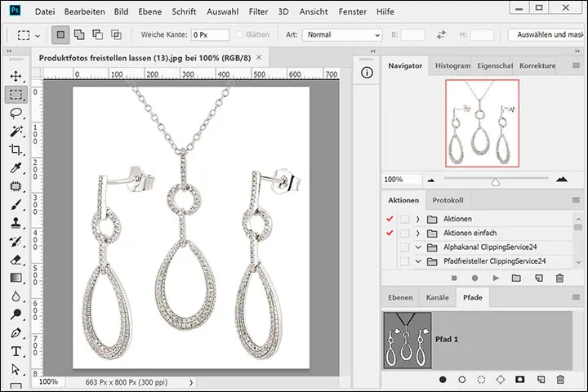The width and height of the screenshot is (588, 392).
Task: Select the Magic Wand tool
Action: tap(16, 131)
